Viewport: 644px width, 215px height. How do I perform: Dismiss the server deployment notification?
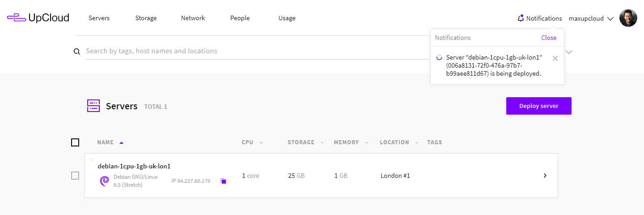(555, 58)
